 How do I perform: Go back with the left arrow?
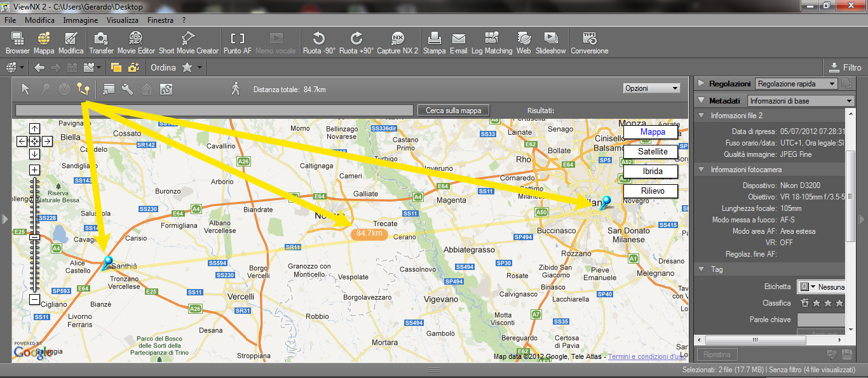[39, 67]
